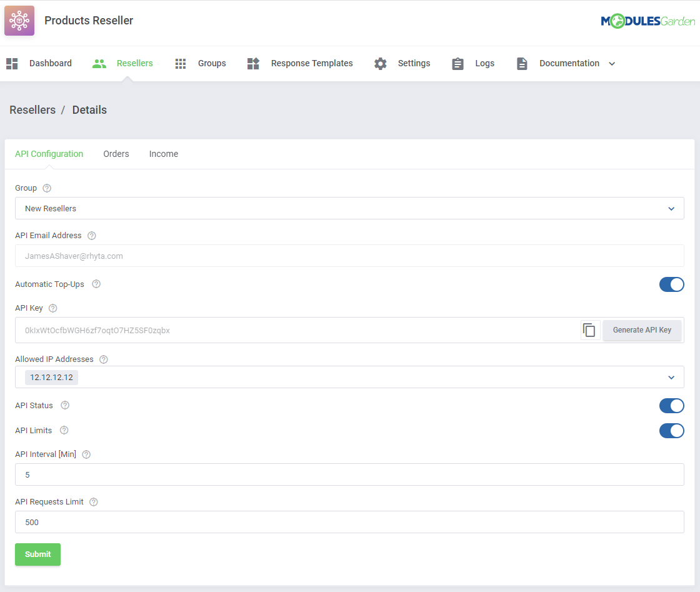Click the API Interval field showing 5
This screenshot has width=700, height=592.
[x=349, y=474]
